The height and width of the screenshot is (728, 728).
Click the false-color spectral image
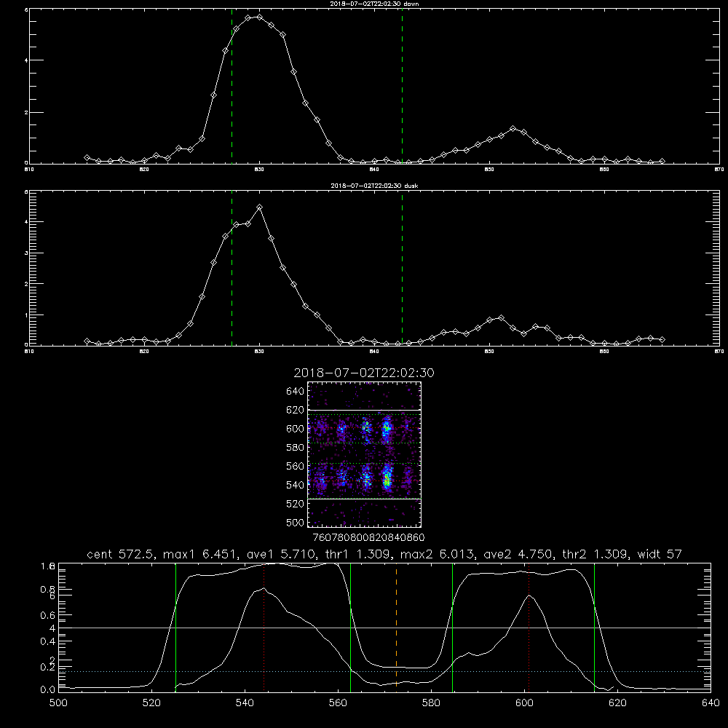[x=365, y=454]
